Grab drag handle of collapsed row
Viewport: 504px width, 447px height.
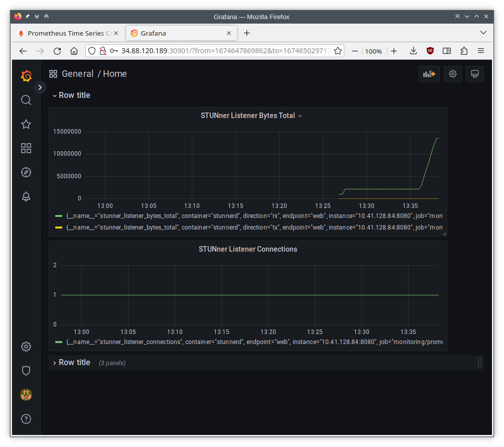point(479,363)
